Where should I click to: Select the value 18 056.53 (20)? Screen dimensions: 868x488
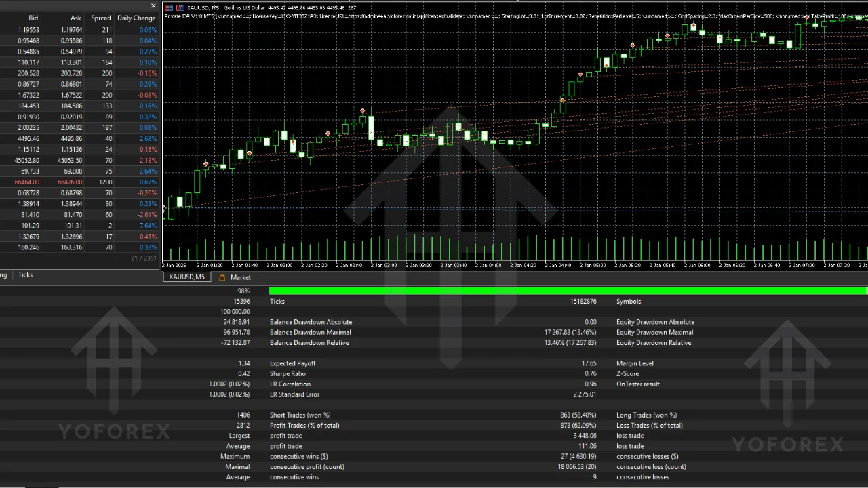pos(577,466)
